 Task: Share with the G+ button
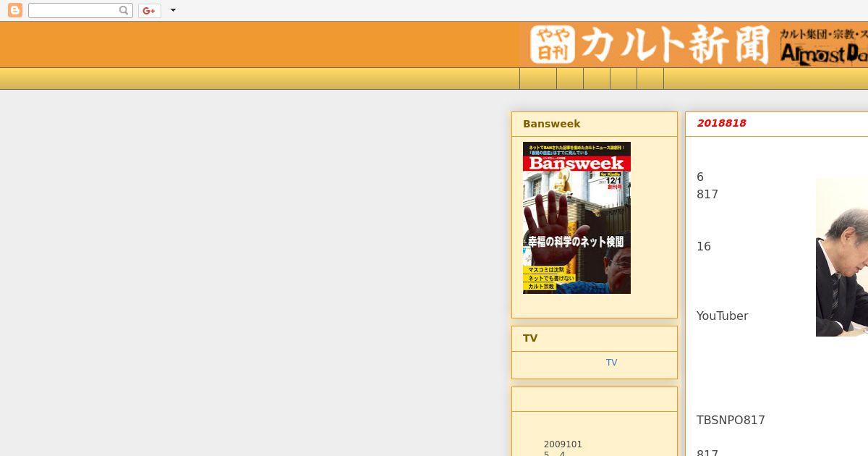pyautogui.click(x=150, y=10)
